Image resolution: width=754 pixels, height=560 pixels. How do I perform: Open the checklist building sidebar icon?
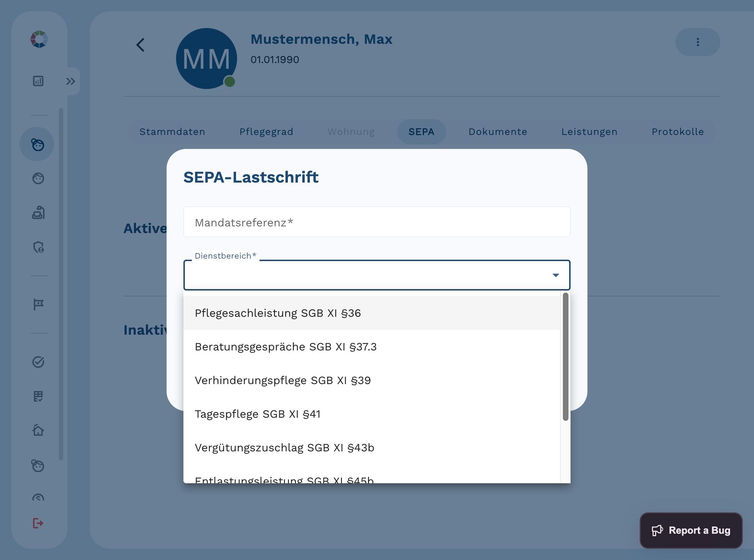(38, 396)
